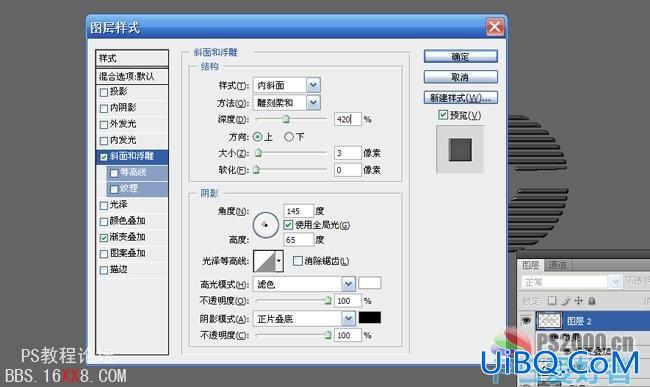650x387 pixels.
Task: Click the 高度 input field showing 65
Action: (298, 239)
